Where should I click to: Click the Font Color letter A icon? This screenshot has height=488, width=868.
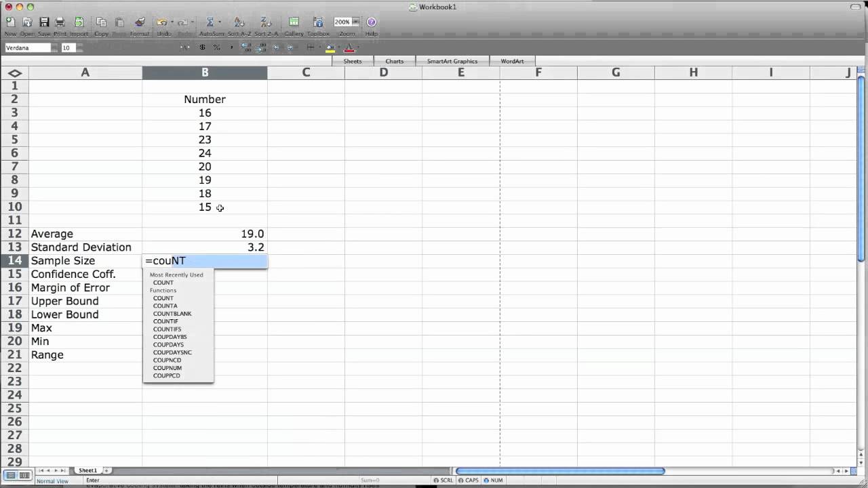[x=349, y=48]
